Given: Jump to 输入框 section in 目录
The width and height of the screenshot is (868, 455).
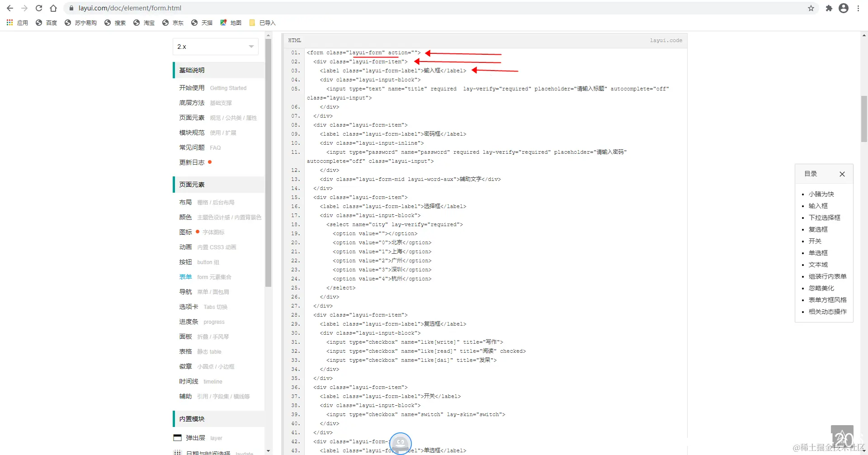Looking at the screenshot, I should pos(818,206).
